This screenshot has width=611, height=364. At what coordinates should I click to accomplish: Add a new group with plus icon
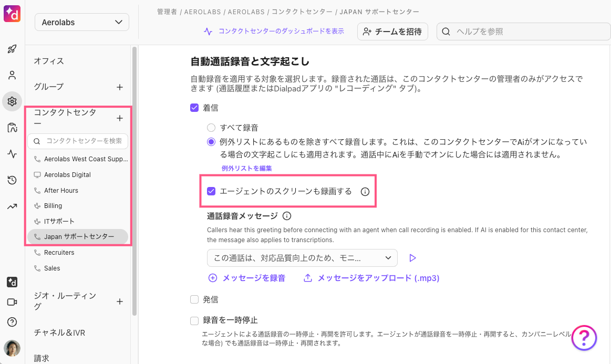pos(120,87)
